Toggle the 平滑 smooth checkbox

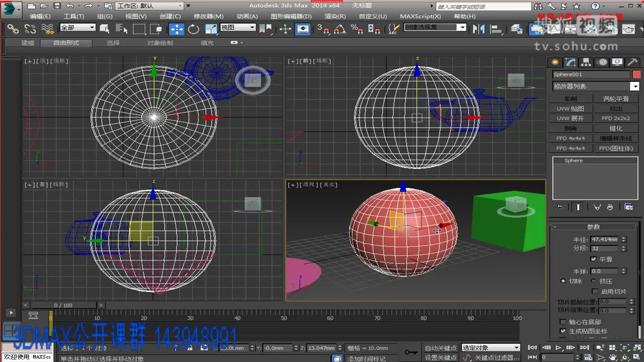tap(593, 259)
